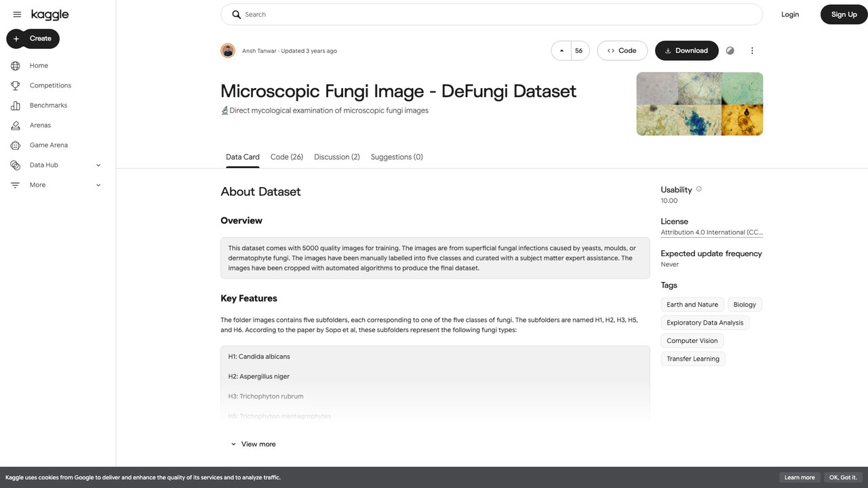Click Ansh Tanwar's avatar
The width and height of the screenshot is (868, 488).
(228, 51)
